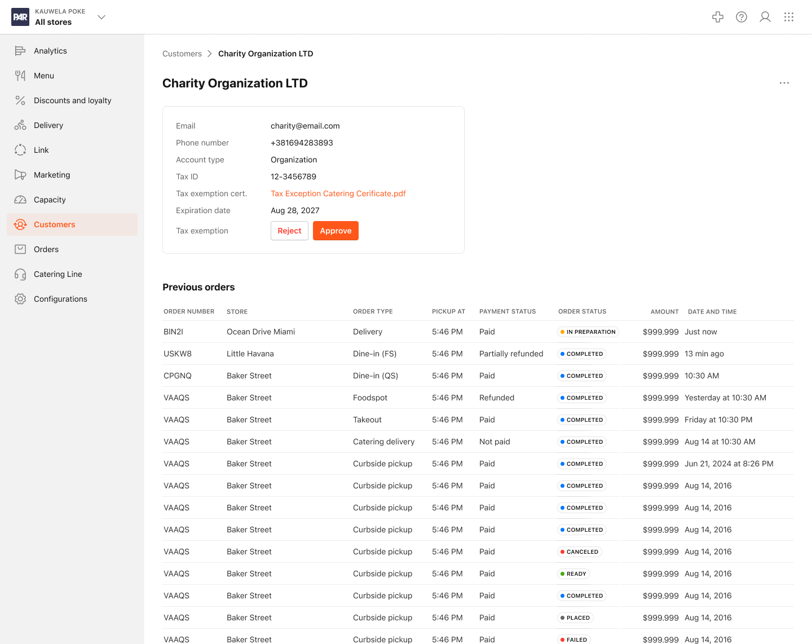Click the Configurations gear icon

[20, 299]
